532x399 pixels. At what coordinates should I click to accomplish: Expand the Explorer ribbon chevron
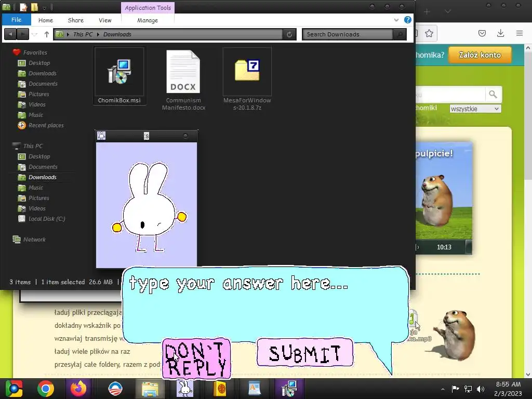[396, 20]
